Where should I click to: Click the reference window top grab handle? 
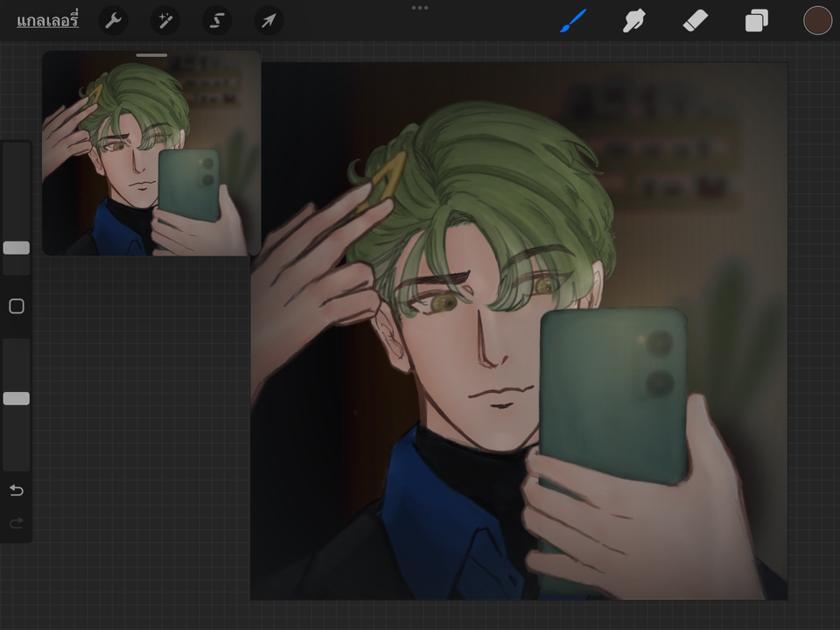pyautogui.click(x=151, y=54)
